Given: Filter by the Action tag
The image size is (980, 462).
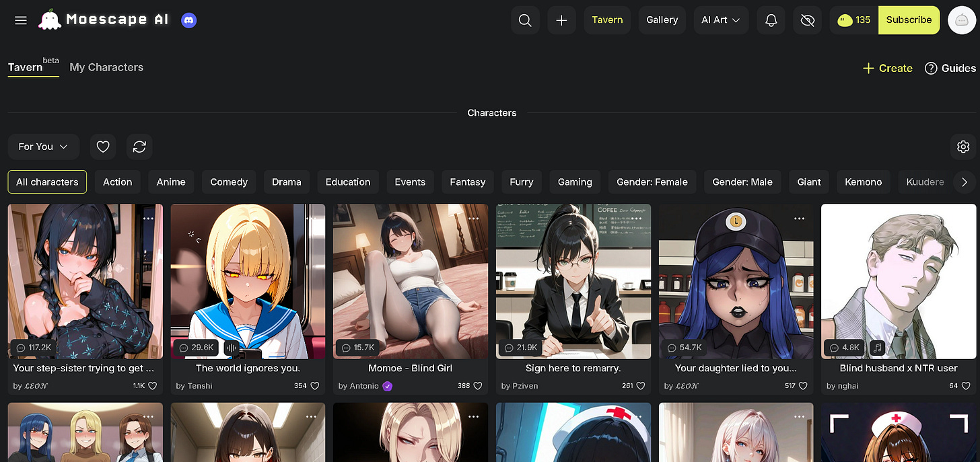Looking at the screenshot, I should coord(118,182).
